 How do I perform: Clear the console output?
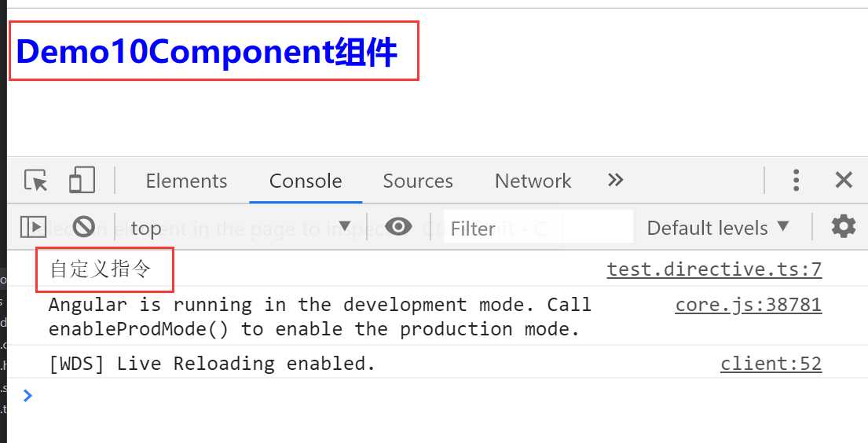pyautogui.click(x=83, y=227)
